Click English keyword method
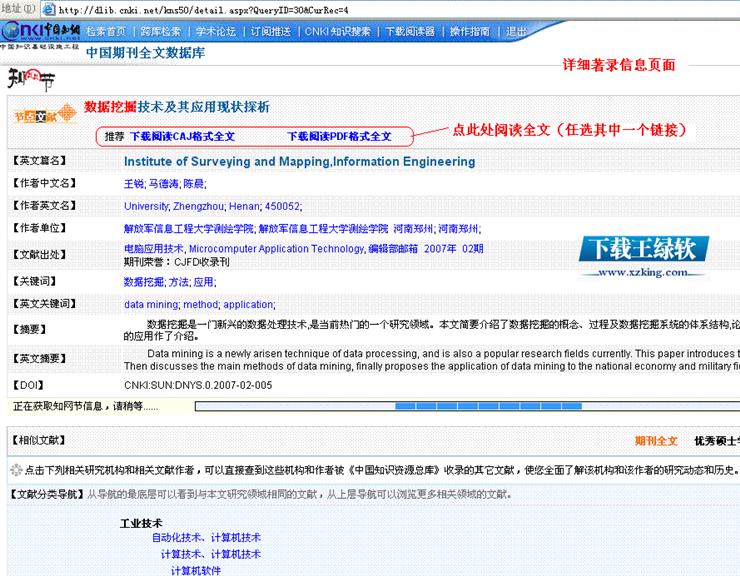This screenshot has height=576, width=740. click(x=201, y=305)
